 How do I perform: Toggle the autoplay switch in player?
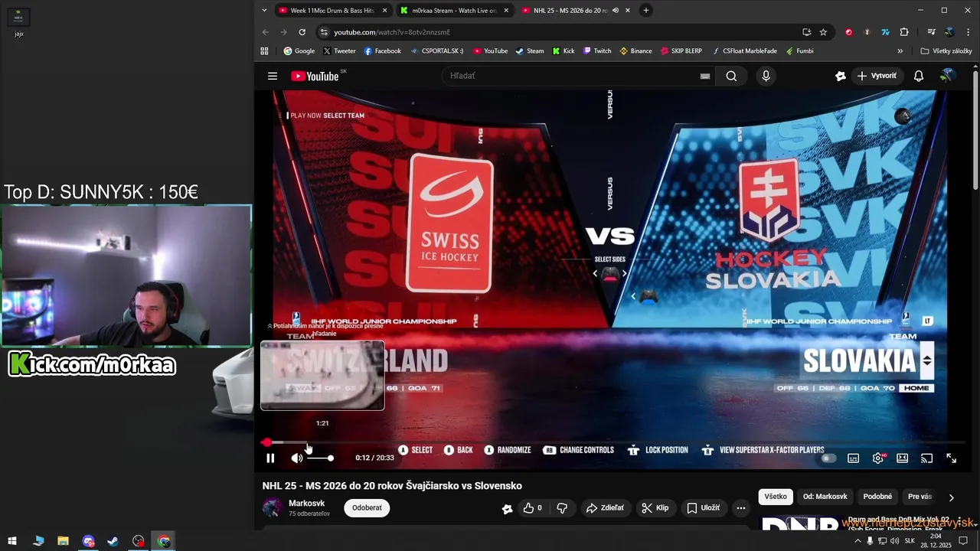(x=828, y=458)
